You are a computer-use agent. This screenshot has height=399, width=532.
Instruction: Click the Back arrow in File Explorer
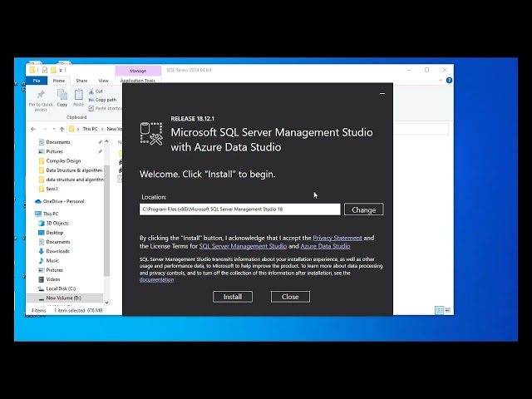pyautogui.click(x=33, y=129)
